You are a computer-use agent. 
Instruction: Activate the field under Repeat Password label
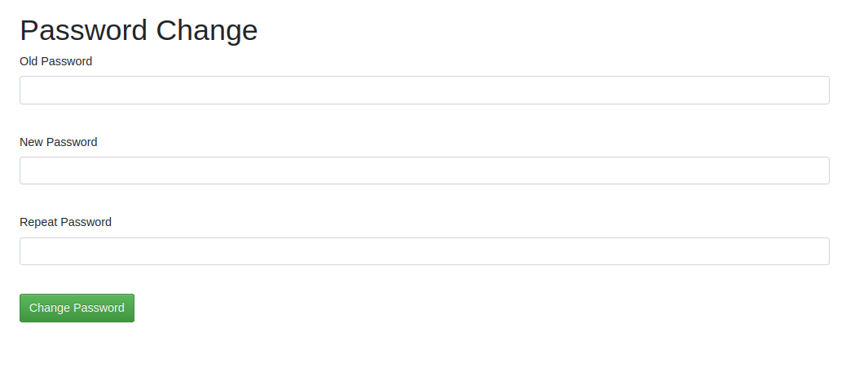[x=425, y=251]
